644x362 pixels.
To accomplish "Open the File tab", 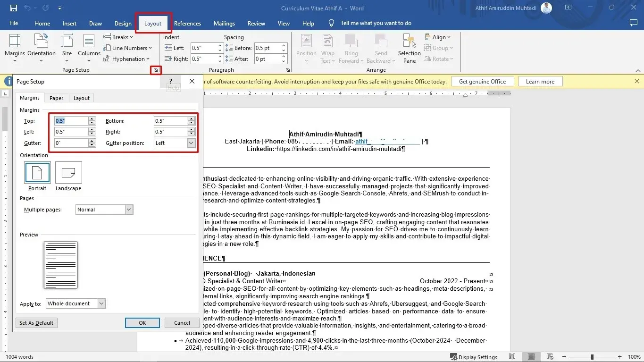I will coord(14,23).
